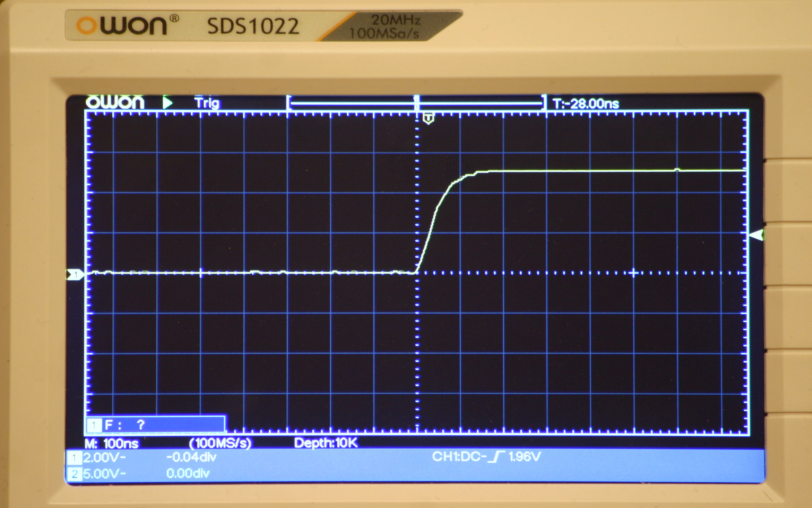
Task: Click the channel 2 badge beside 5.00V
Action: [74, 474]
